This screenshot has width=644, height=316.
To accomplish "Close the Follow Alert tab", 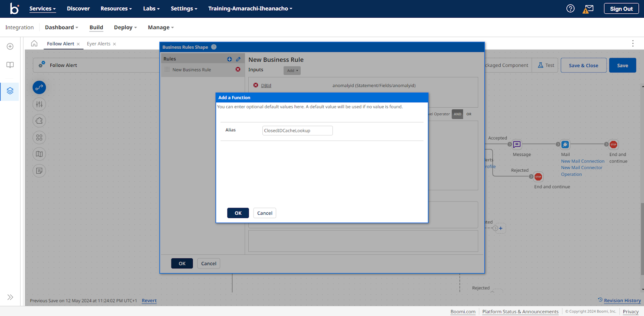I will coord(78,44).
